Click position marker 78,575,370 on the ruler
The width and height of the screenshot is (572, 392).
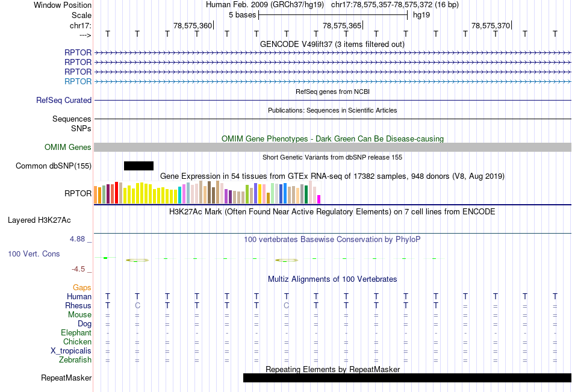(491, 25)
